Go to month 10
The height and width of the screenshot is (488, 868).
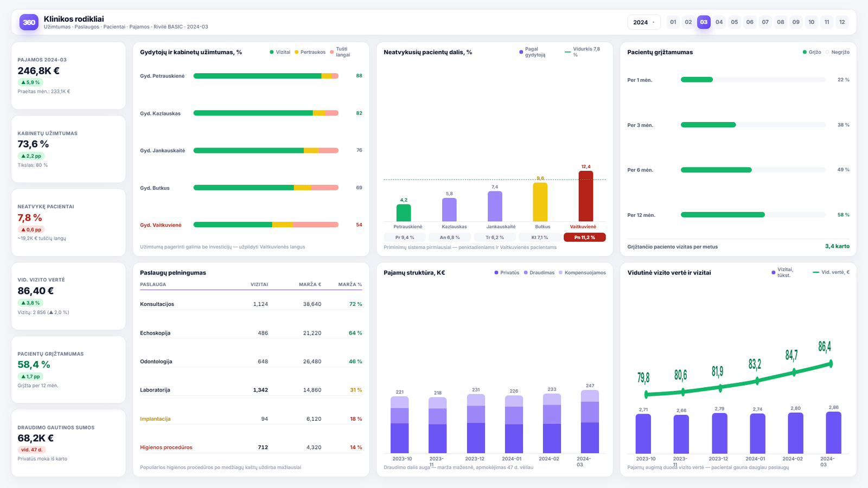pyautogui.click(x=812, y=22)
